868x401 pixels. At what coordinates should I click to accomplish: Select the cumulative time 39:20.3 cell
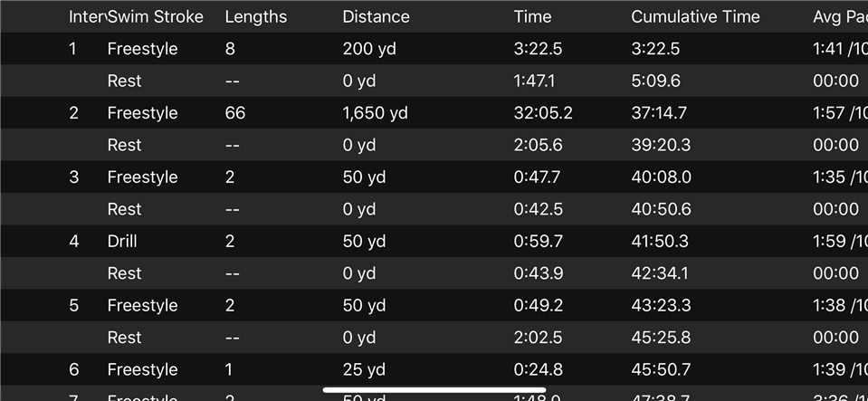(x=661, y=145)
